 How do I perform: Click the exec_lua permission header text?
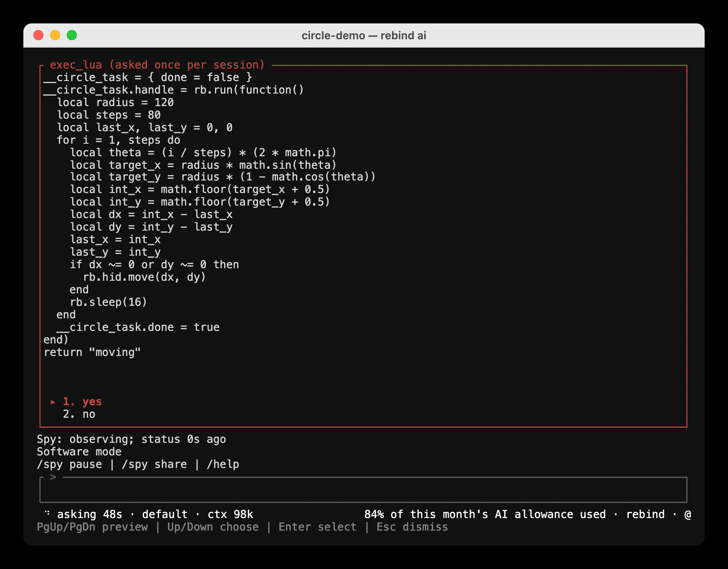click(157, 65)
